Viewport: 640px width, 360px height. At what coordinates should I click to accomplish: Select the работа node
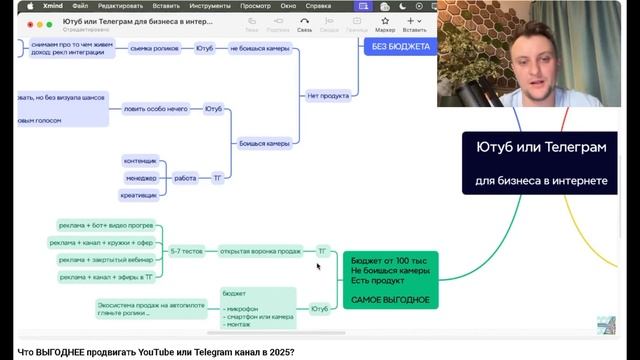[185, 178]
